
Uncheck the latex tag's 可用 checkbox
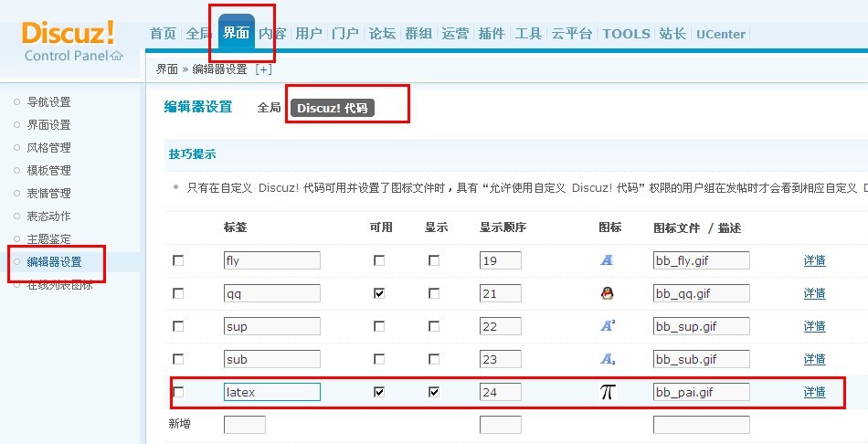379,392
